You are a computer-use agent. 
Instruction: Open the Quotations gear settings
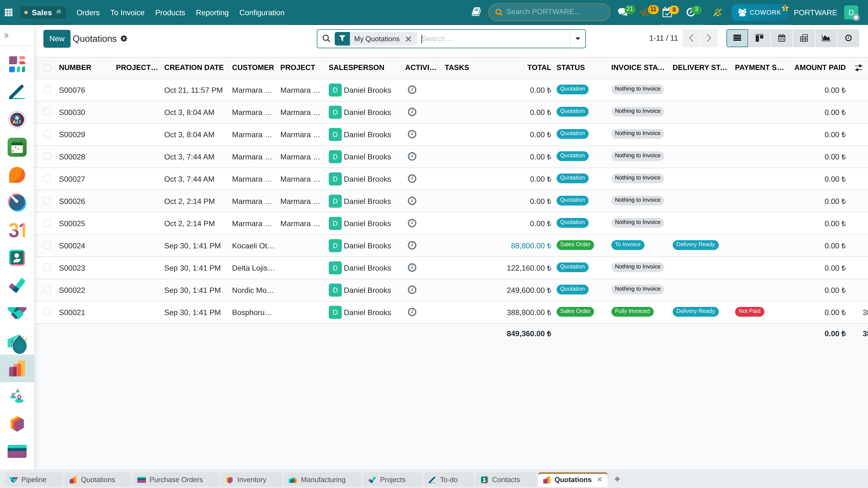[124, 39]
